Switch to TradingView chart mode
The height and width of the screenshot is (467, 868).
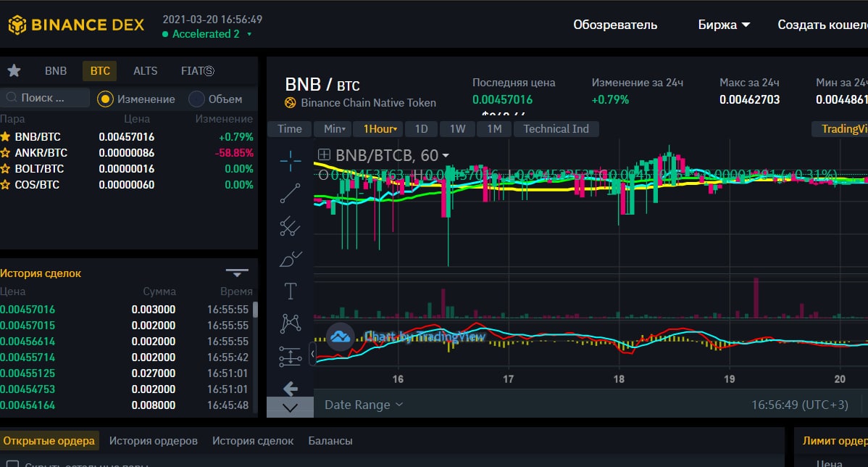pos(840,129)
